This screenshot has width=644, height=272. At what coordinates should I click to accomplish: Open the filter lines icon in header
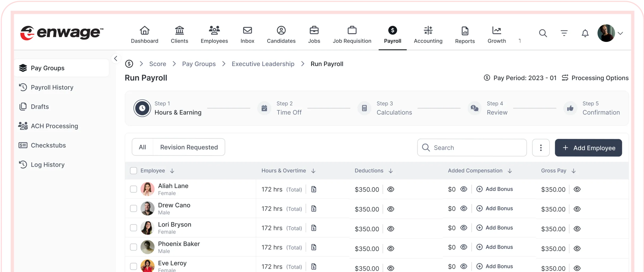point(564,33)
